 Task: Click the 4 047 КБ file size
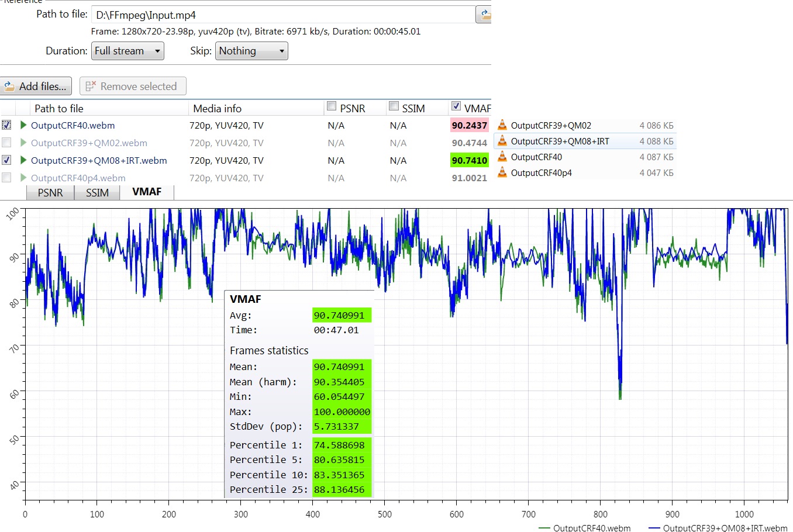pos(656,172)
